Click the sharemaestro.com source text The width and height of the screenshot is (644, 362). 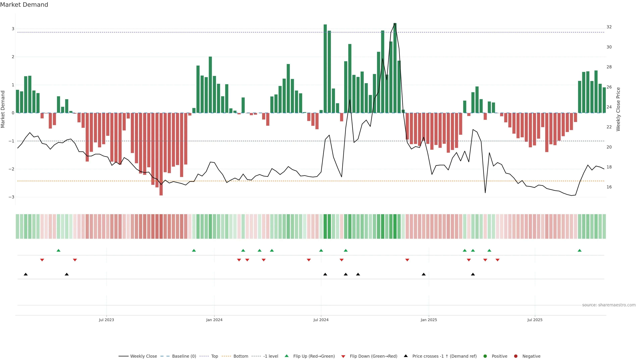point(609,305)
